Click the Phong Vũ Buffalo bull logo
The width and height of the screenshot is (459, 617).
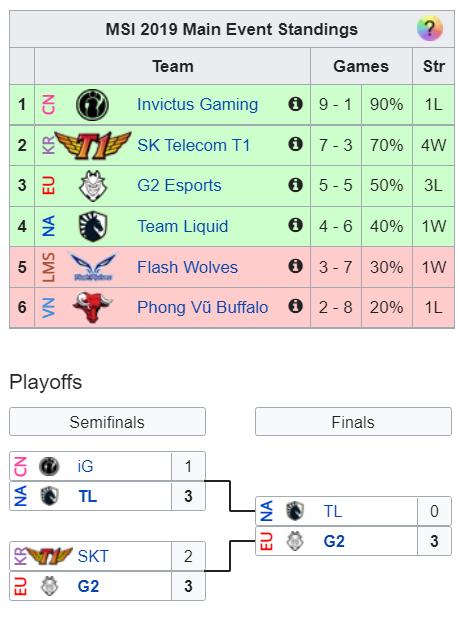coord(93,307)
